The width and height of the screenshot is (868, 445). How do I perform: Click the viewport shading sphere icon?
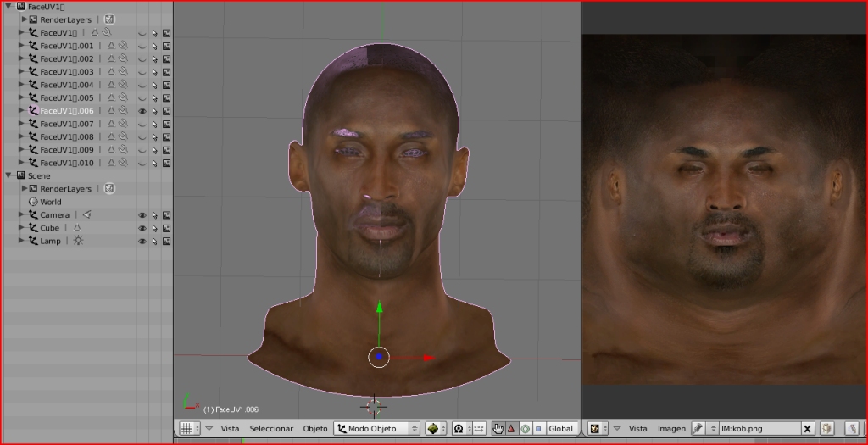434,429
